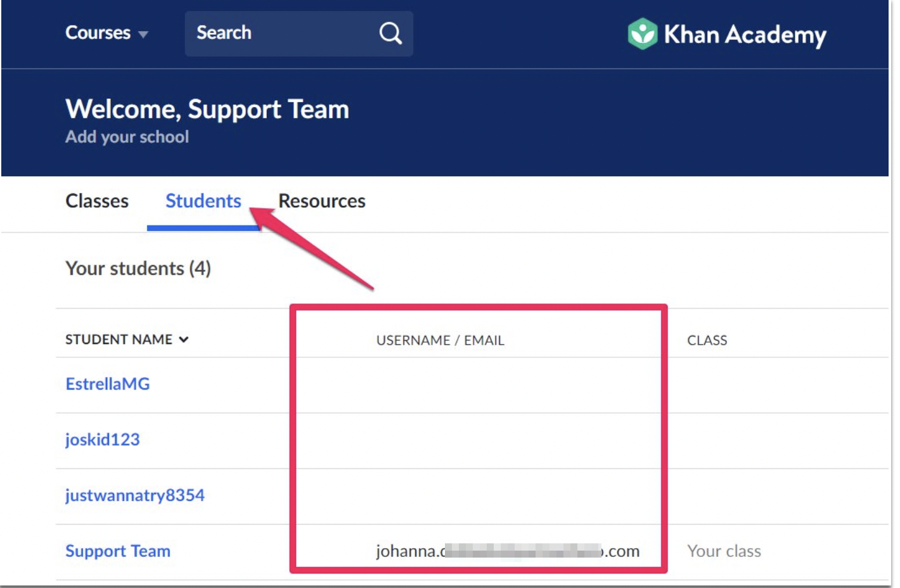Click the Add your school link
This screenshot has width=900, height=588.
(127, 137)
